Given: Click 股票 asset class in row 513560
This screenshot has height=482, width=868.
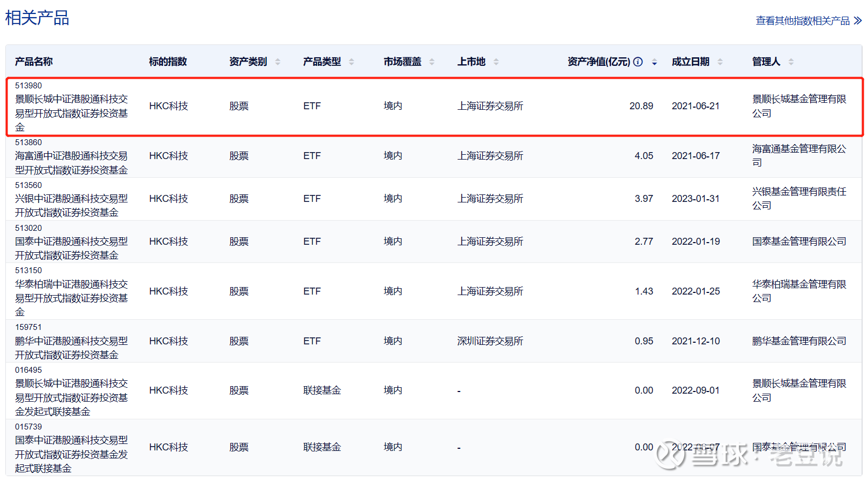Looking at the screenshot, I should (x=239, y=199).
